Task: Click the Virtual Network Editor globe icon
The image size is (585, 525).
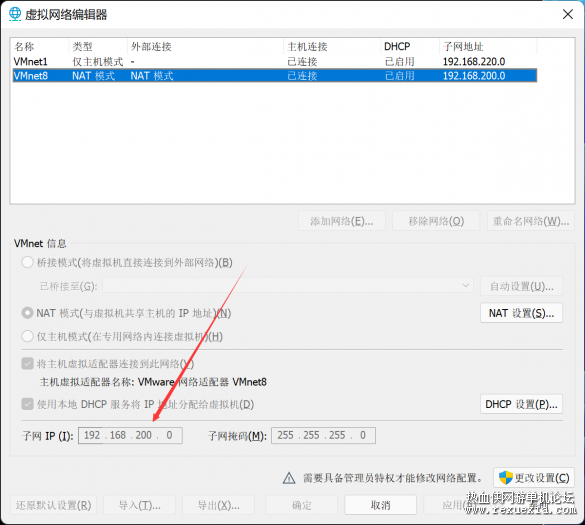Action: 15,14
